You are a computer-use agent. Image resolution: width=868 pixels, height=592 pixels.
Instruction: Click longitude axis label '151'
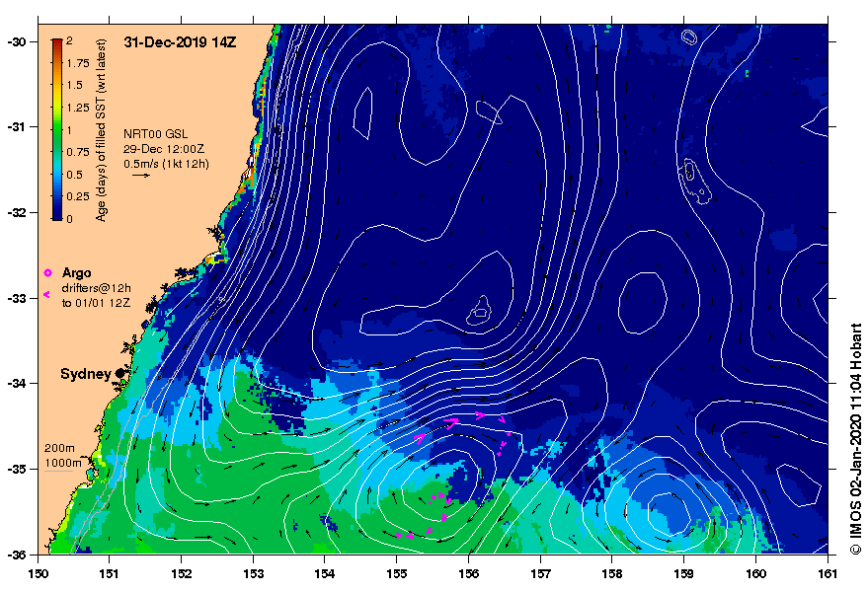point(109,573)
